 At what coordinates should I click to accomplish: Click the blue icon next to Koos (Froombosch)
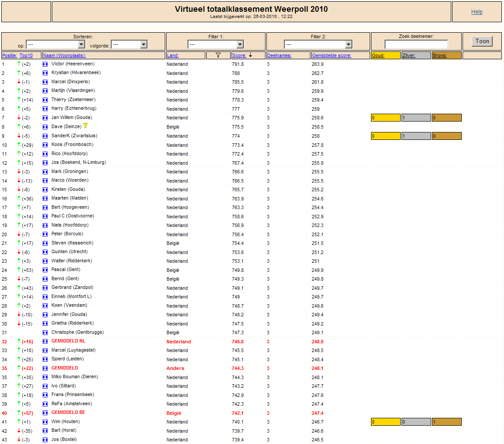tap(45, 145)
